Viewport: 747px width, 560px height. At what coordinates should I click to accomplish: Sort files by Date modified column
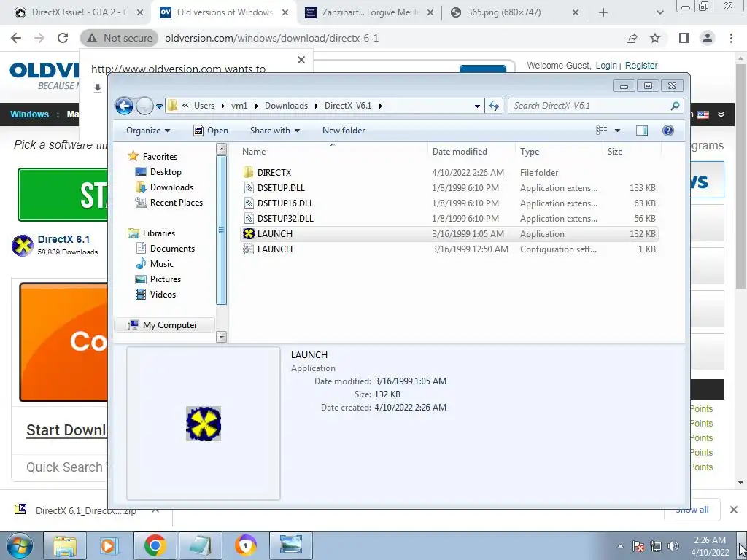471,152
